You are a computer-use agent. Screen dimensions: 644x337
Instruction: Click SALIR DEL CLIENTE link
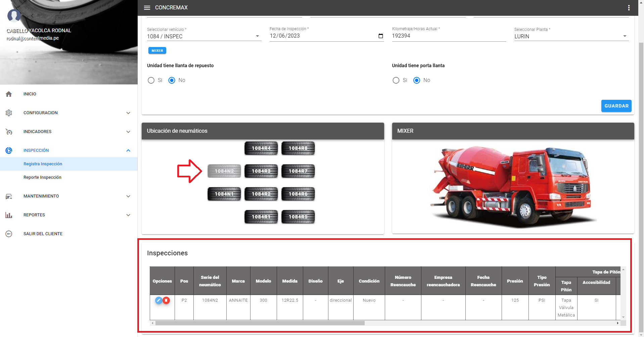pos(43,234)
